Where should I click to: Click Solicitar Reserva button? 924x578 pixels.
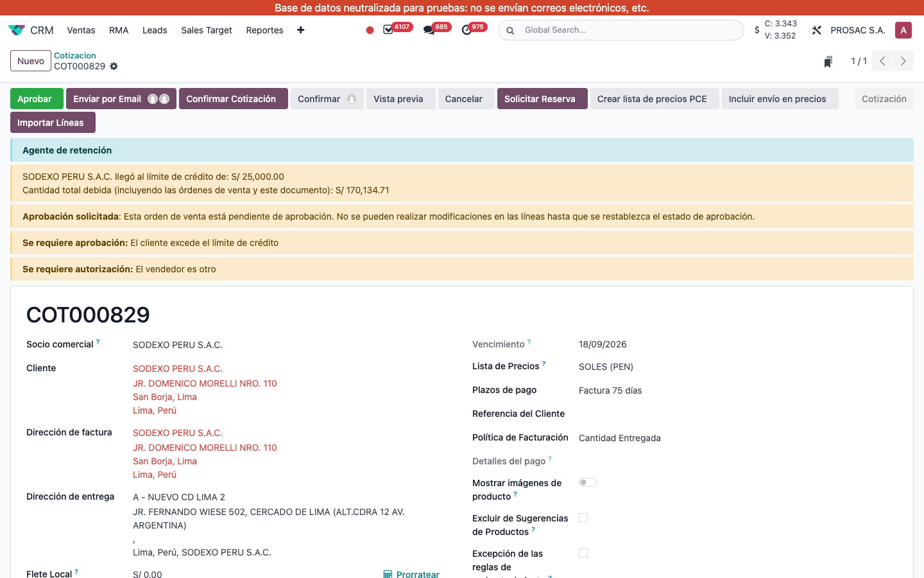pos(542,99)
